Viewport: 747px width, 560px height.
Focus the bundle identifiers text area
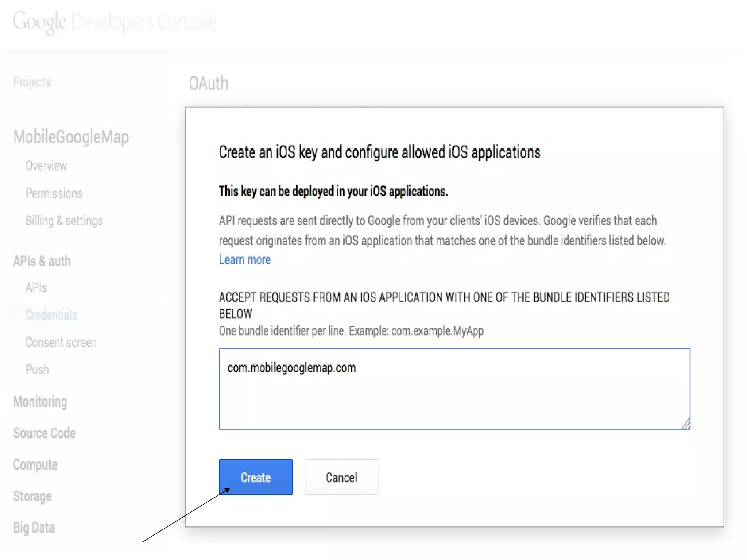(x=454, y=389)
